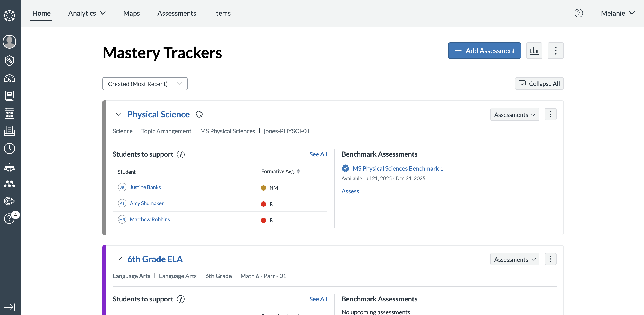Screen dimensions: 644x315
Task: Collapse the Physical Science tracker chevron
Action: pyautogui.click(x=119, y=114)
